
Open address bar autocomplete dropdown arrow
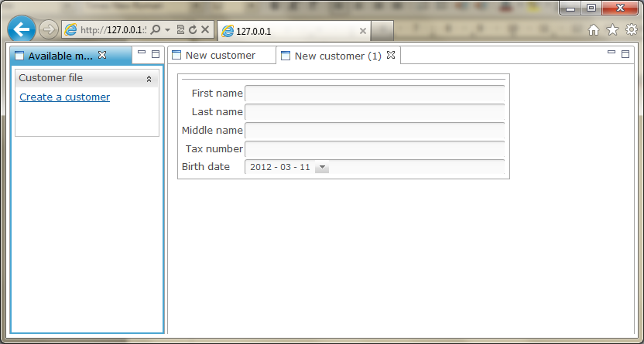click(167, 29)
